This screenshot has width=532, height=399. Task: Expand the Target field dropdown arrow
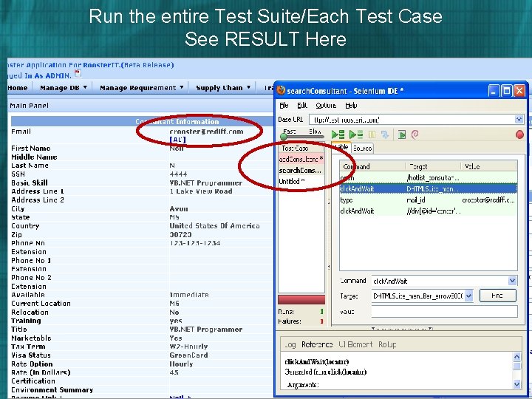pyautogui.click(x=468, y=296)
